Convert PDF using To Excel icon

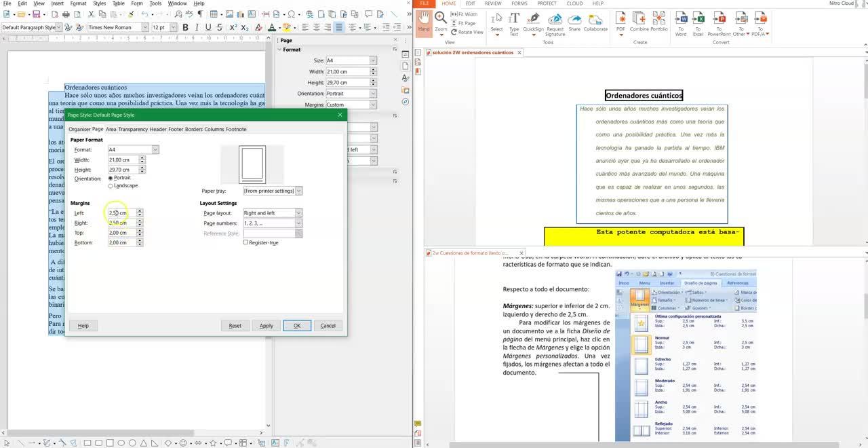point(698,21)
